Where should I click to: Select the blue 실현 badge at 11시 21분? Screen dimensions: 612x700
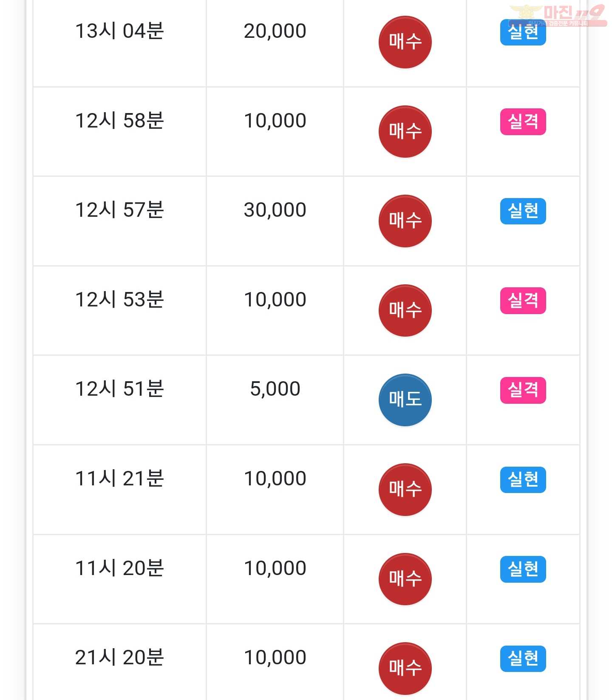523,480
